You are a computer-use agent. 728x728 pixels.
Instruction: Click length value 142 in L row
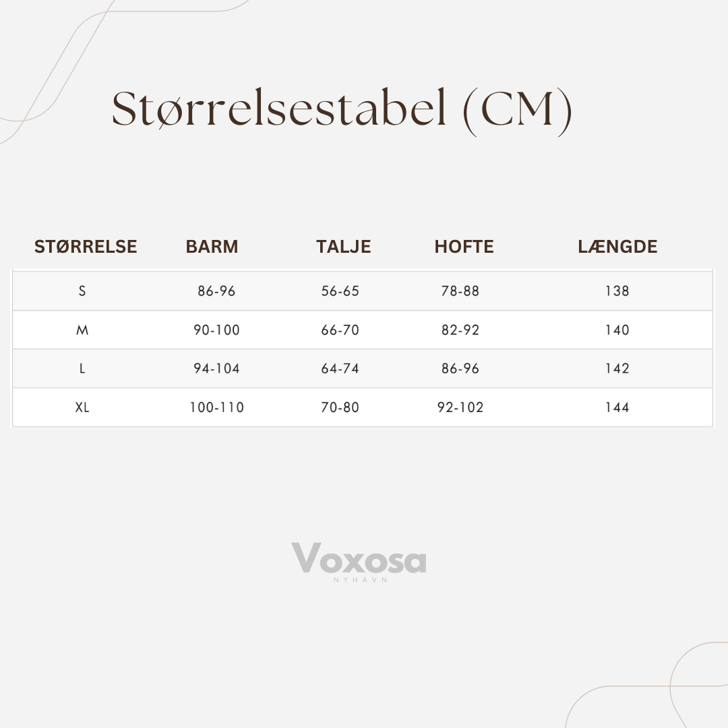point(617,369)
